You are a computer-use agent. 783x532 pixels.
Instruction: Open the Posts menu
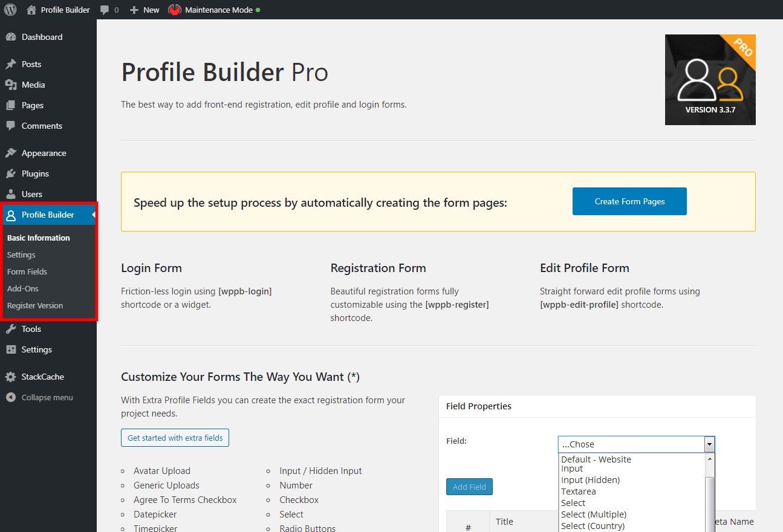point(31,64)
